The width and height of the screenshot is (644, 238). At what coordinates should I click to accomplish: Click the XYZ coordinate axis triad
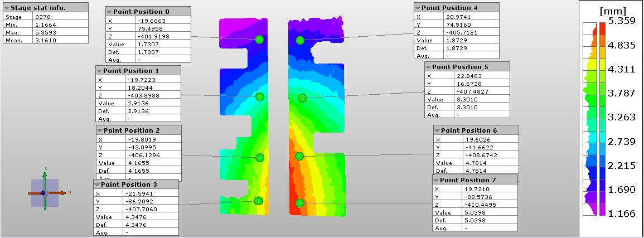tap(45, 192)
